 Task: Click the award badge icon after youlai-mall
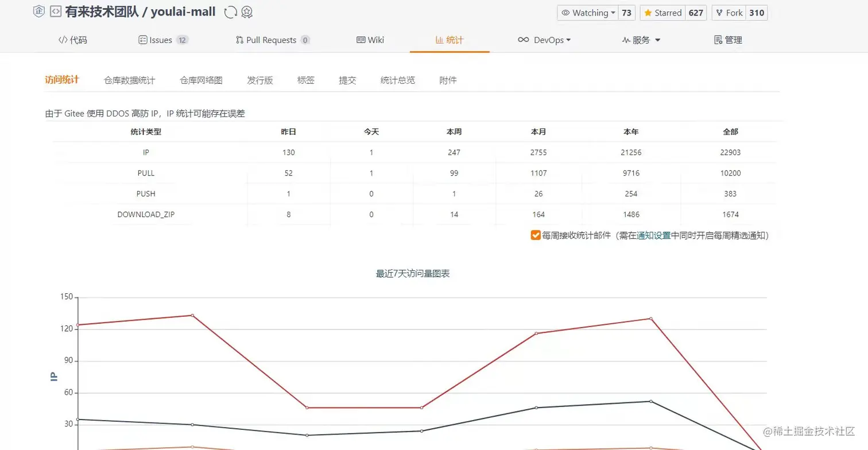[247, 12]
